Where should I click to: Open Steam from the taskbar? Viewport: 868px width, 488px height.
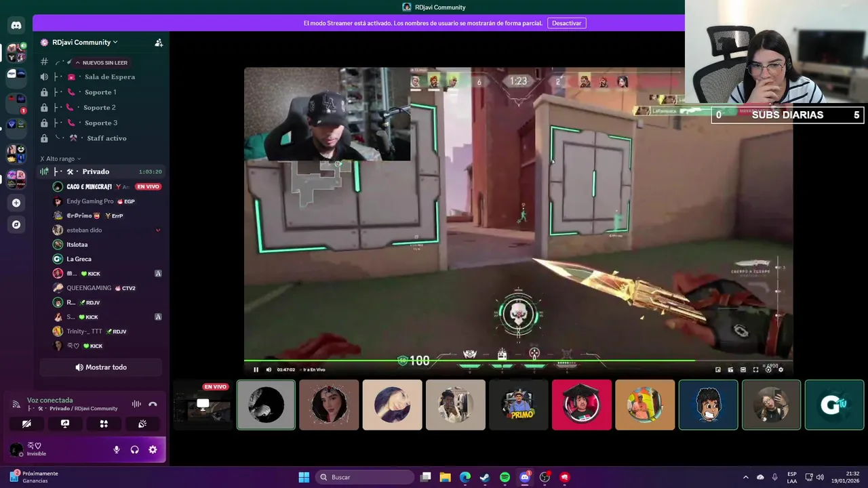[x=484, y=477]
